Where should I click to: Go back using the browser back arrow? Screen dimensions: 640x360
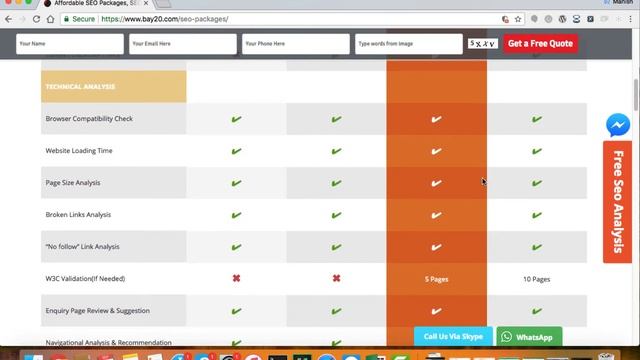pos(9,19)
